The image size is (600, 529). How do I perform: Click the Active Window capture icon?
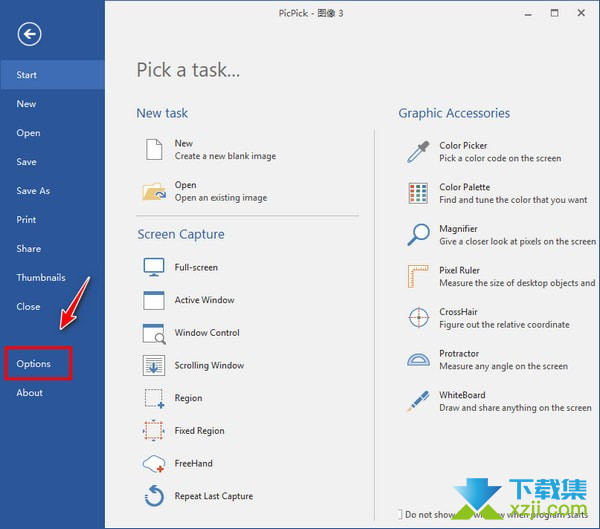(154, 300)
